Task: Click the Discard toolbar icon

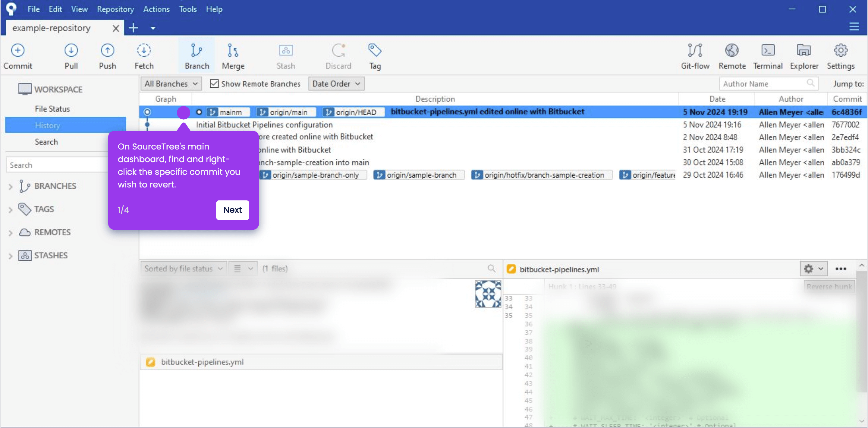Action: 338,56
